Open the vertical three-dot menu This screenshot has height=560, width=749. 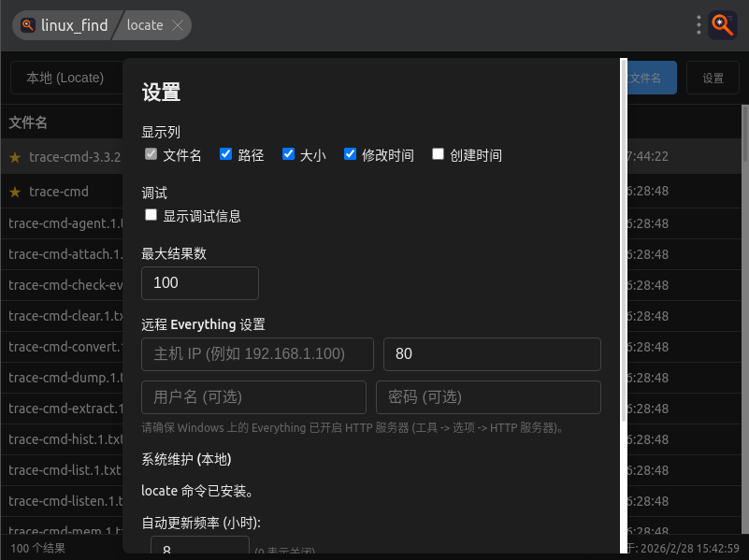point(699,25)
